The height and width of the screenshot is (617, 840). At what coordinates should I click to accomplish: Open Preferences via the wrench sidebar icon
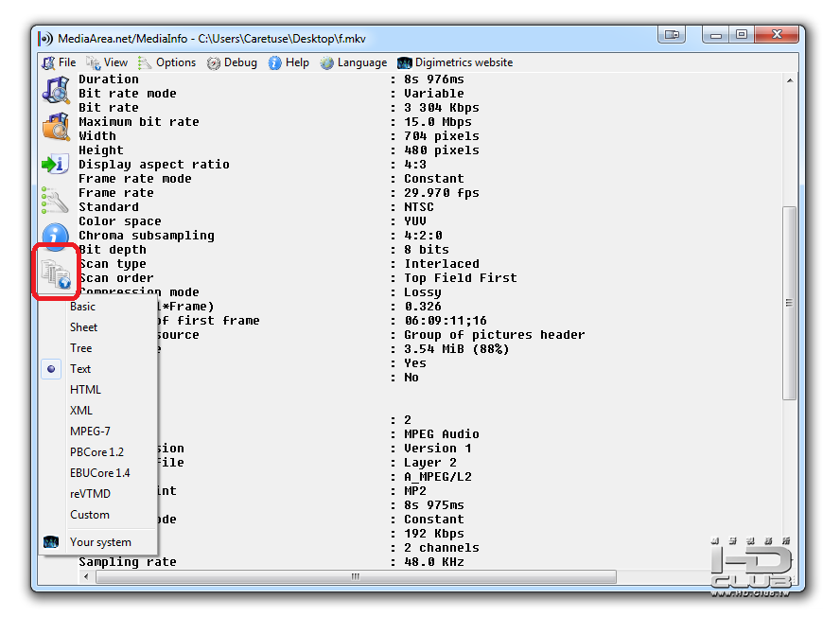[55, 200]
